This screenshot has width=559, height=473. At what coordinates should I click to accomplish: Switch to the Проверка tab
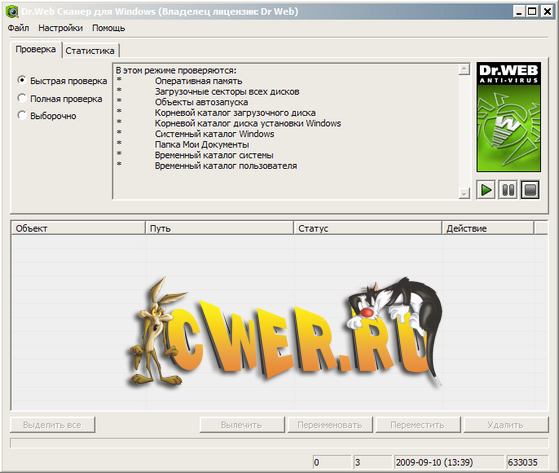(x=36, y=49)
